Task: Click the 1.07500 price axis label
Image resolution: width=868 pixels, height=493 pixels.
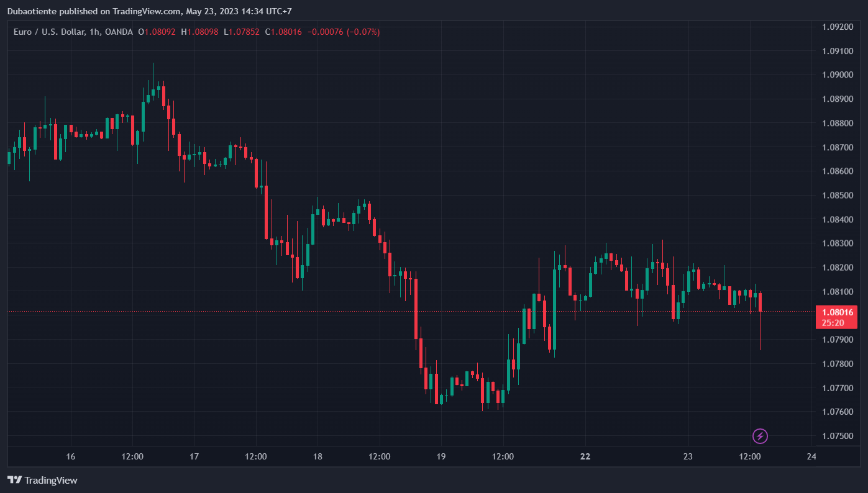Action: coord(836,436)
